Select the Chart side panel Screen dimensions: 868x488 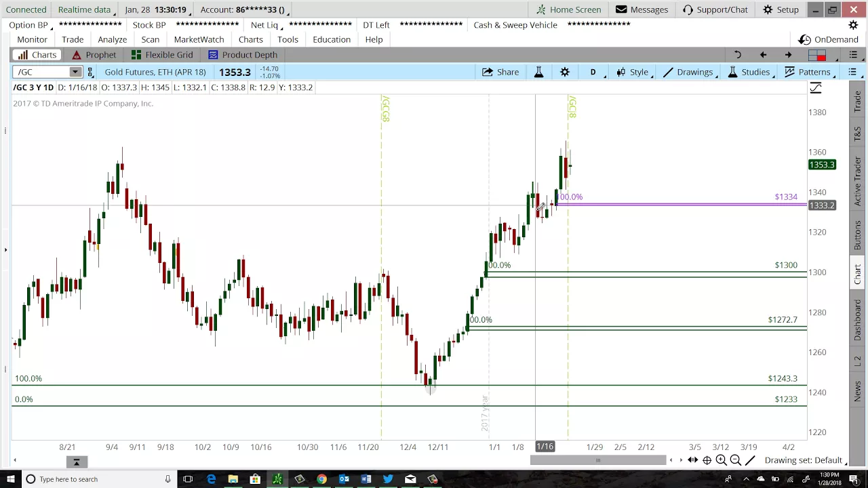[858, 274]
